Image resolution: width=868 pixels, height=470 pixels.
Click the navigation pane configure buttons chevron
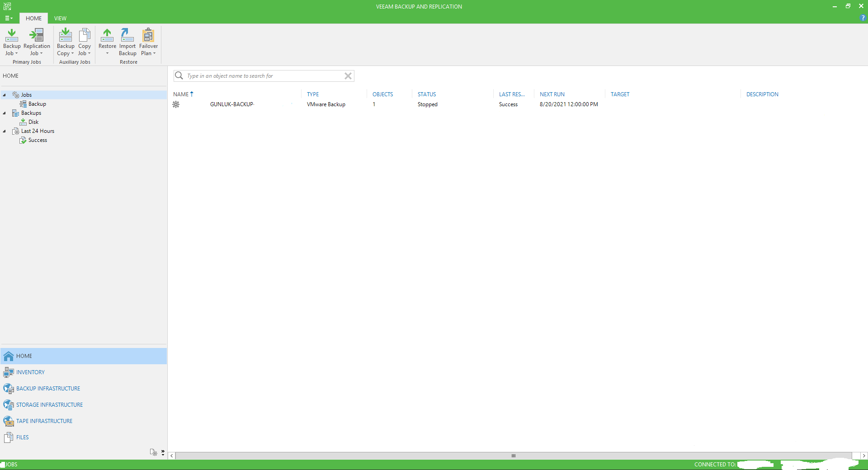[x=163, y=452]
